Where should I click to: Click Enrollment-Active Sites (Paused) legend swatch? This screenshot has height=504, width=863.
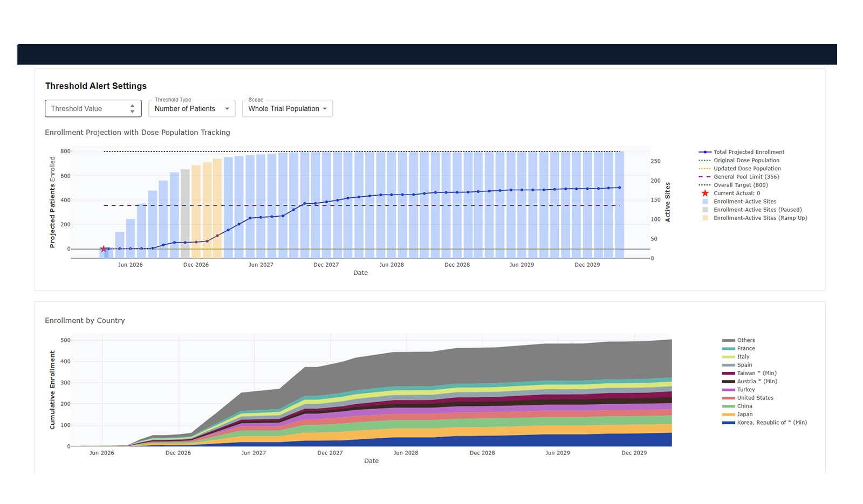tap(705, 210)
